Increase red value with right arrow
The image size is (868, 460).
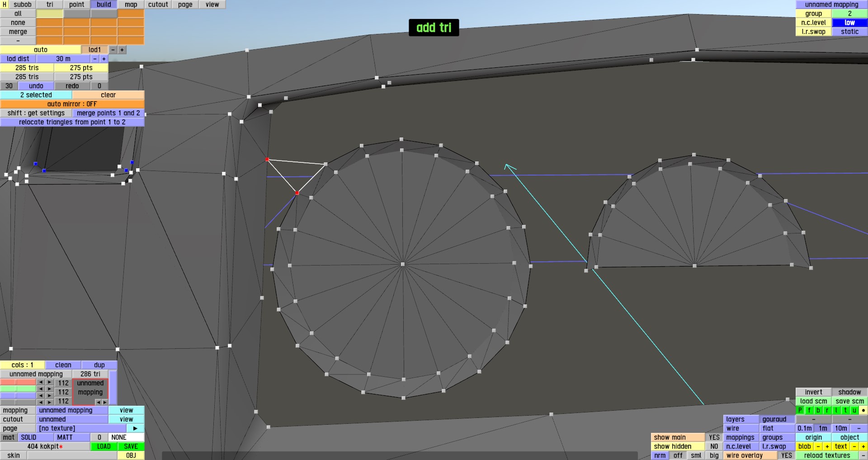pyautogui.click(x=49, y=383)
